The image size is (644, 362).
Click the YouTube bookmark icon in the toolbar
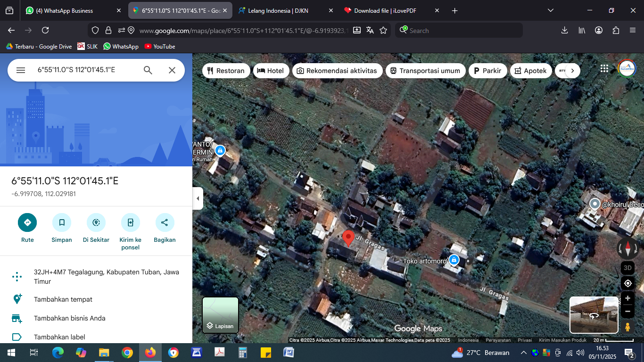147,46
